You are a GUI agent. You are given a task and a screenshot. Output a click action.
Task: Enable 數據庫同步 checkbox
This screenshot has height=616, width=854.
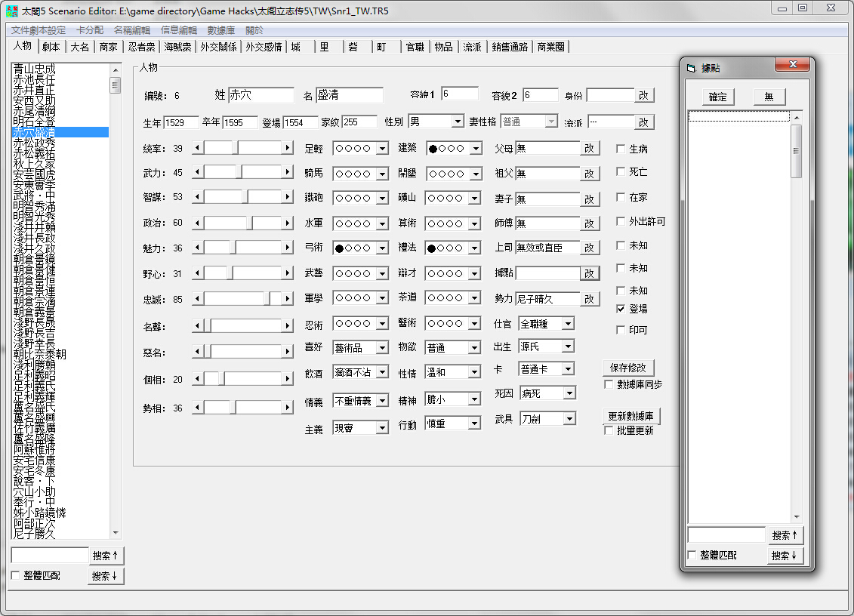(x=609, y=384)
